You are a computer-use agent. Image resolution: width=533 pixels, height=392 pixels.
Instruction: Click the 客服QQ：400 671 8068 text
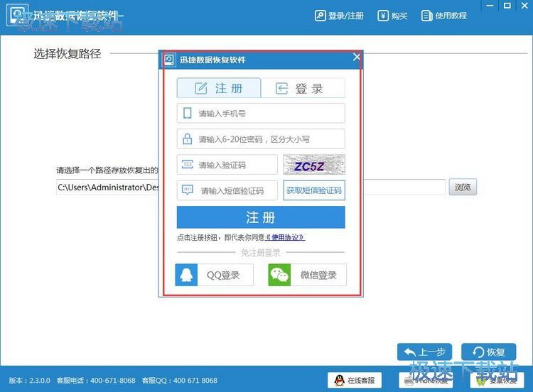tap(180, 381)
